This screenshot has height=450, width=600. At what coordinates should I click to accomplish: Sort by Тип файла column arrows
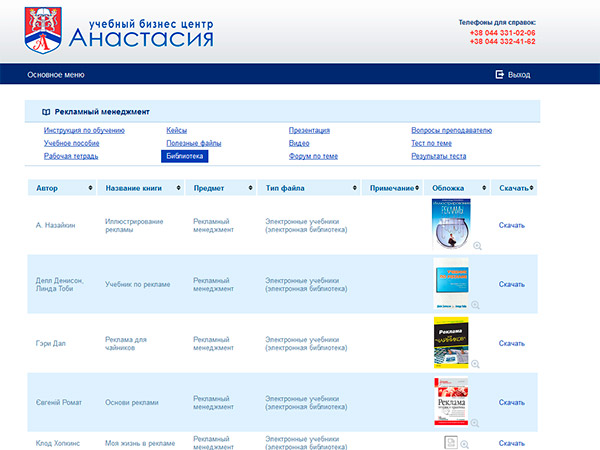click(x=354, y=188)
